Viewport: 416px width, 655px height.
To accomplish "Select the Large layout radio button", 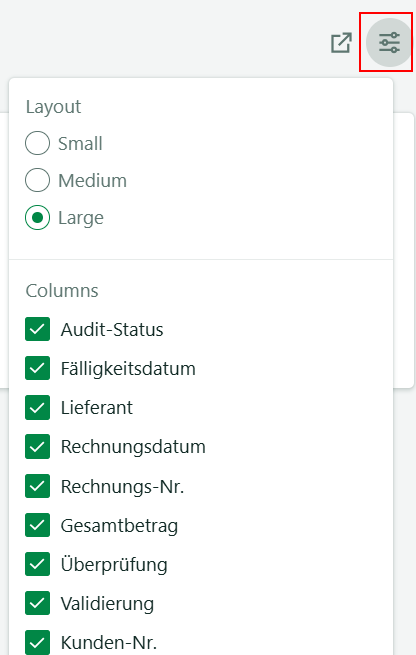I will tap(38, 217).
